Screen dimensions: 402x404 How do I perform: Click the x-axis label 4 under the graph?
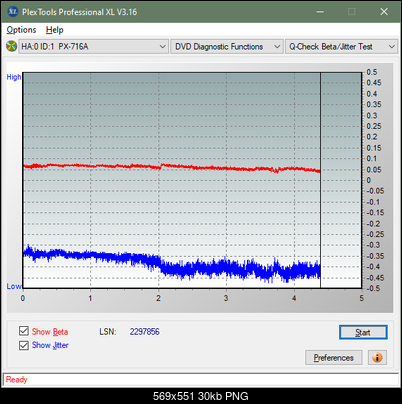pyautogui.click(x=294, y=298)
